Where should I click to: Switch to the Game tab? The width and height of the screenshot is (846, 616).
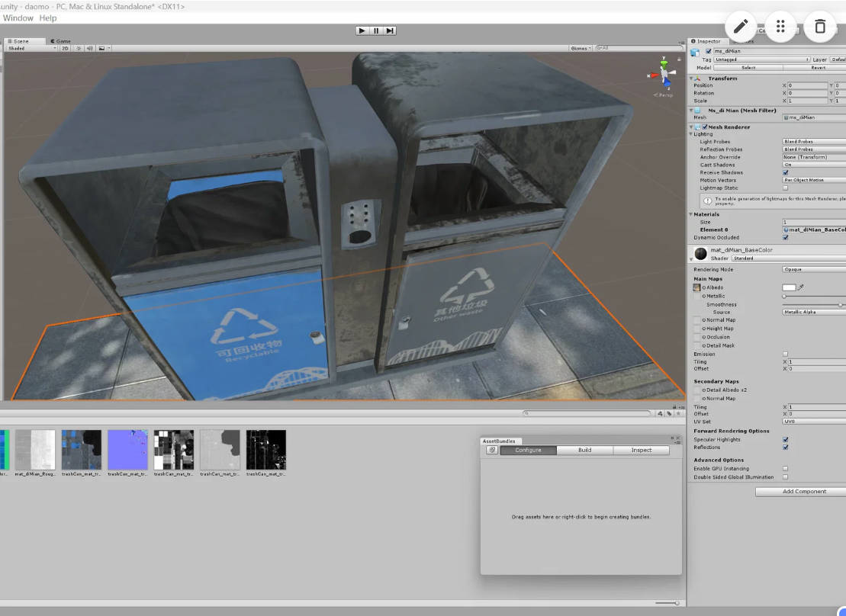pos(61,41)
